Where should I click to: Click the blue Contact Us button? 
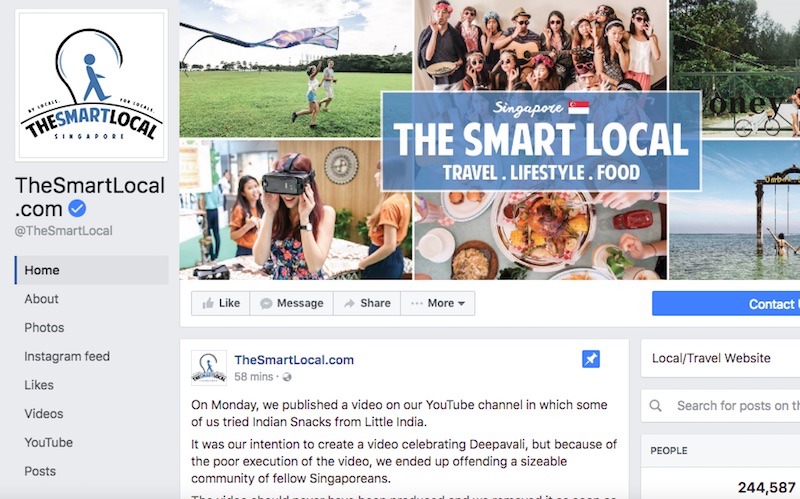tap(726, 304)
